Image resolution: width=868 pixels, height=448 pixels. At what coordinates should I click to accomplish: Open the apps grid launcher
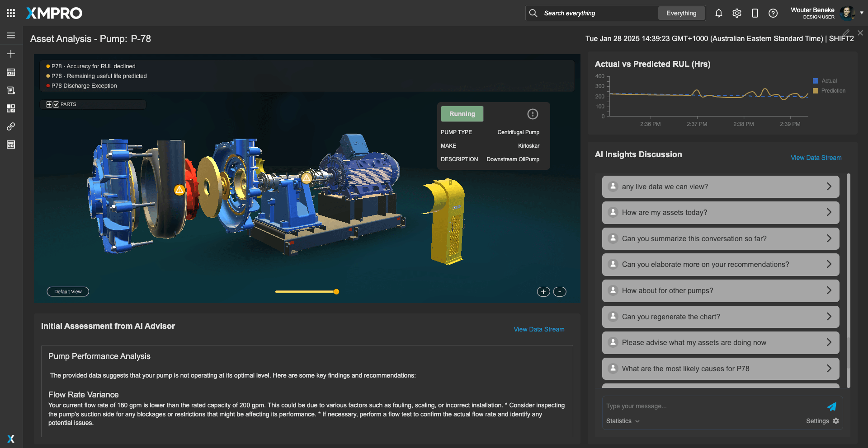[11, 13]
